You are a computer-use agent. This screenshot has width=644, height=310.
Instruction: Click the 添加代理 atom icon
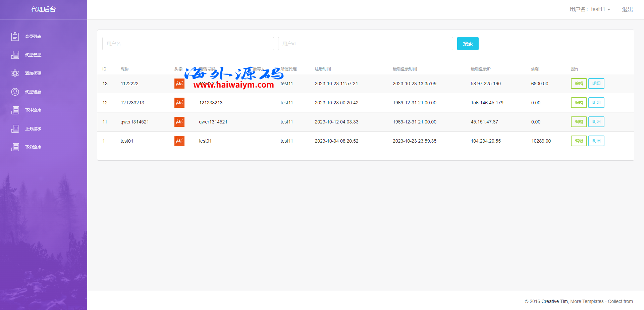[15, 73]
